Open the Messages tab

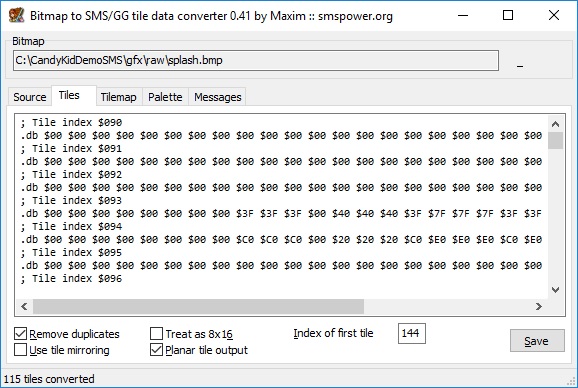point(217,97)
